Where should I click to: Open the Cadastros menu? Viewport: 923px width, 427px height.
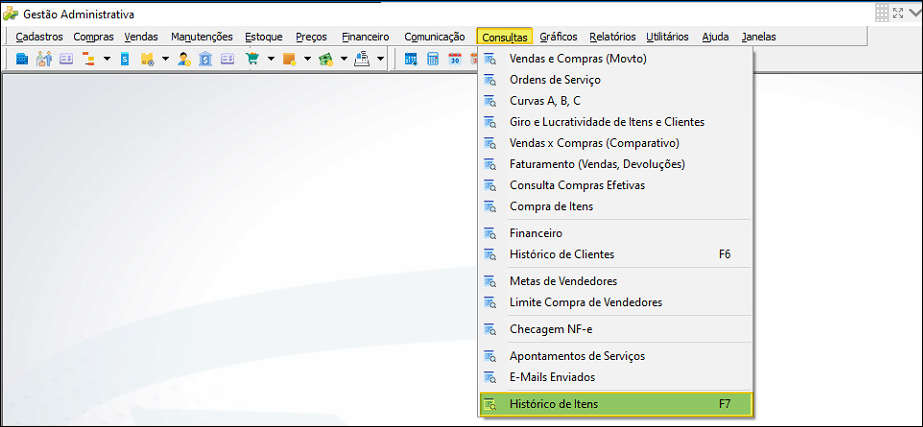[x=39, y=37]
